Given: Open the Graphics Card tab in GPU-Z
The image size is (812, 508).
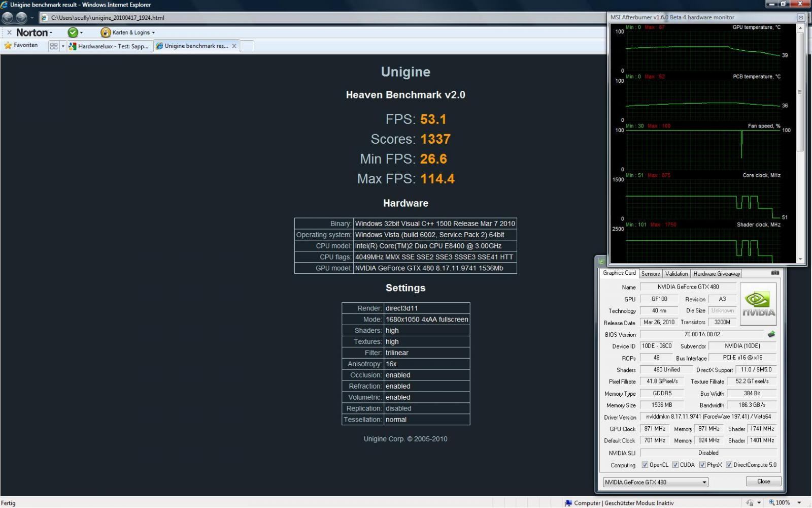Looking at the screenshot, I should click(x=619, y=273).
